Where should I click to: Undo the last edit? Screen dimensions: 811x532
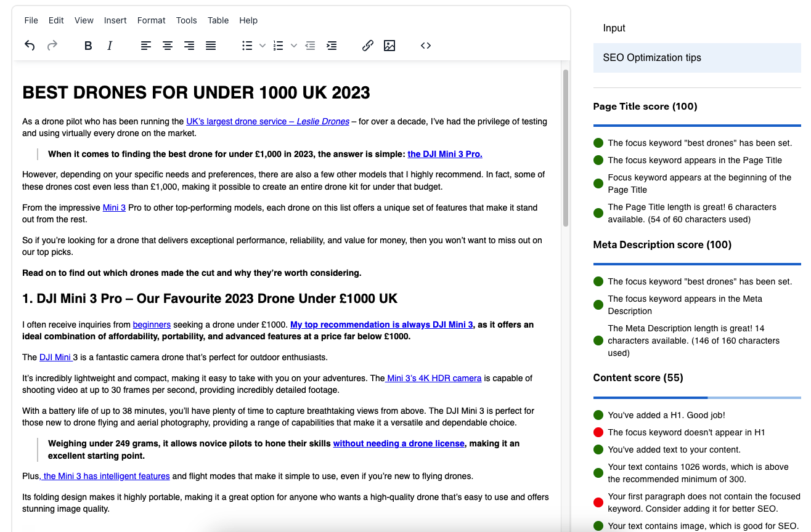coord(30,46)
